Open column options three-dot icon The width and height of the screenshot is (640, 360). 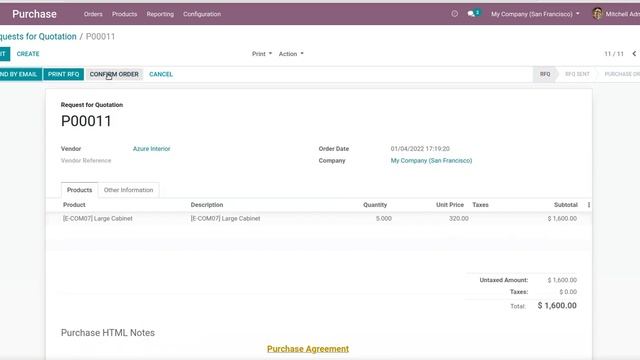point(589,205)
